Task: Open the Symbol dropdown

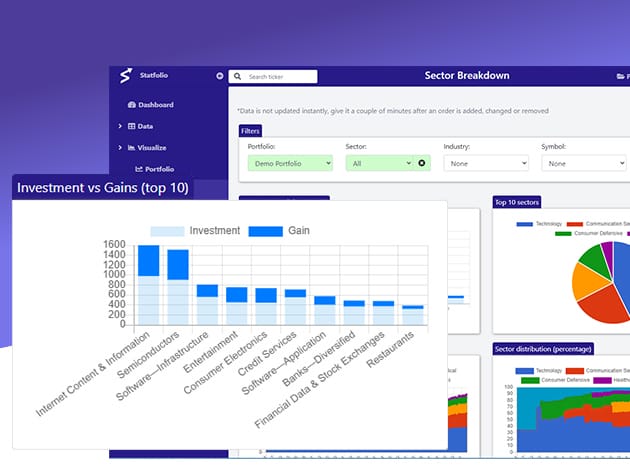Action: tap(584, 163)
